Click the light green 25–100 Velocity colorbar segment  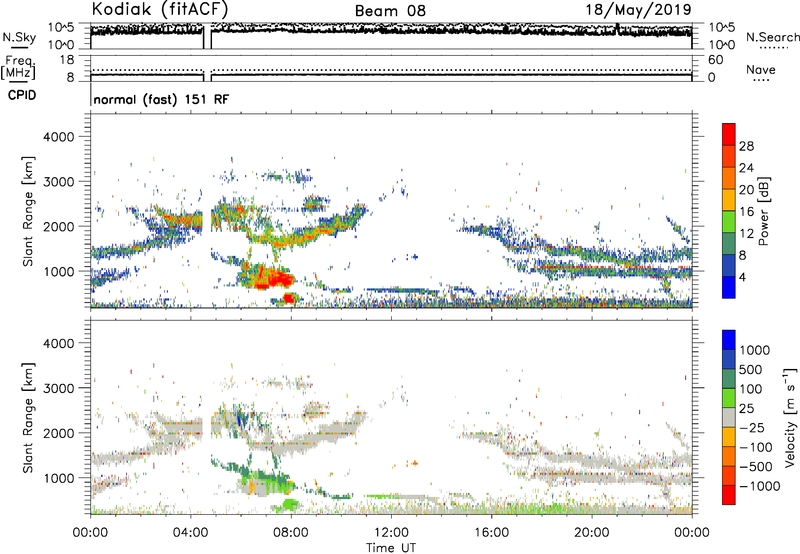(x=729, y=398)
